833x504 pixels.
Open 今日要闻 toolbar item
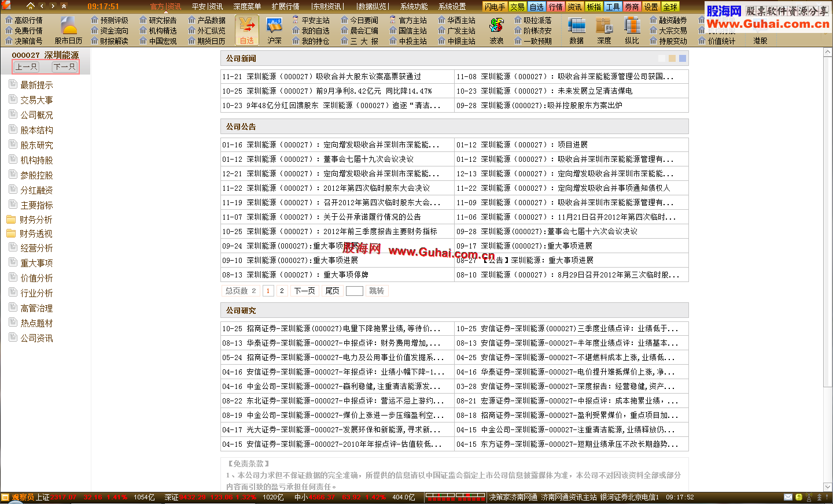tap(359, 20)
